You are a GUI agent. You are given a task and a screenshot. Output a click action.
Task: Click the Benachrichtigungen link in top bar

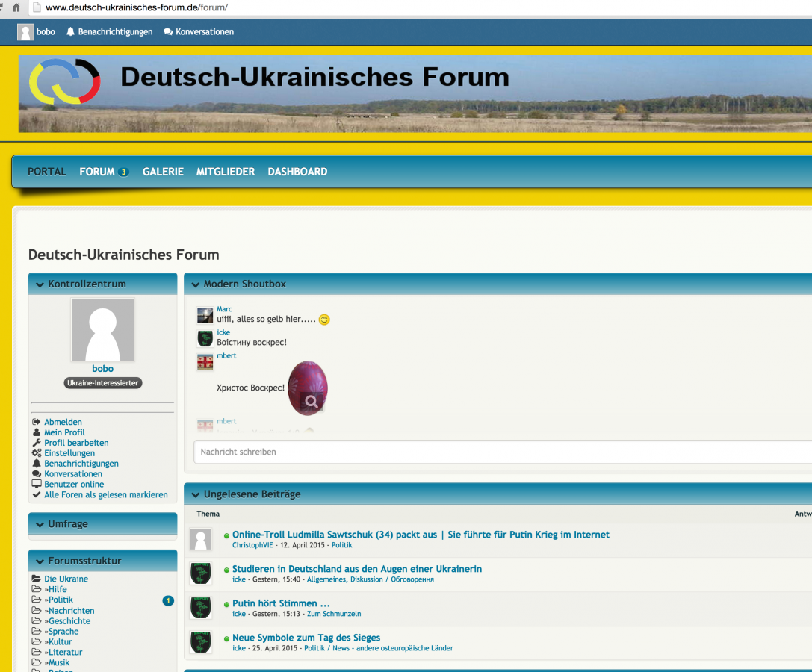point(116,32)
